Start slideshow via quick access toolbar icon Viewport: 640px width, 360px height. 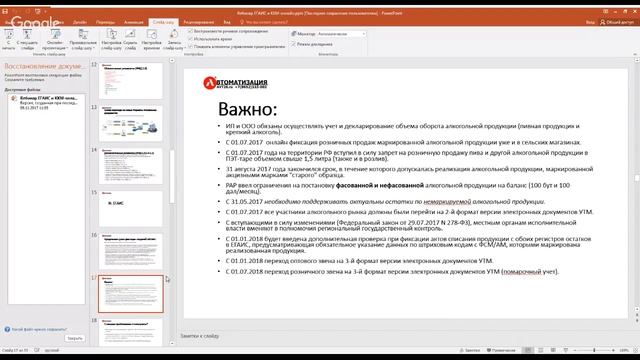coord(38,11)
